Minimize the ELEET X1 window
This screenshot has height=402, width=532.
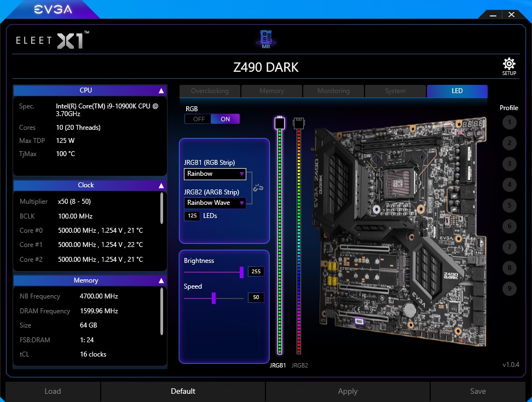pyautogui.click(x=493, y=15)
